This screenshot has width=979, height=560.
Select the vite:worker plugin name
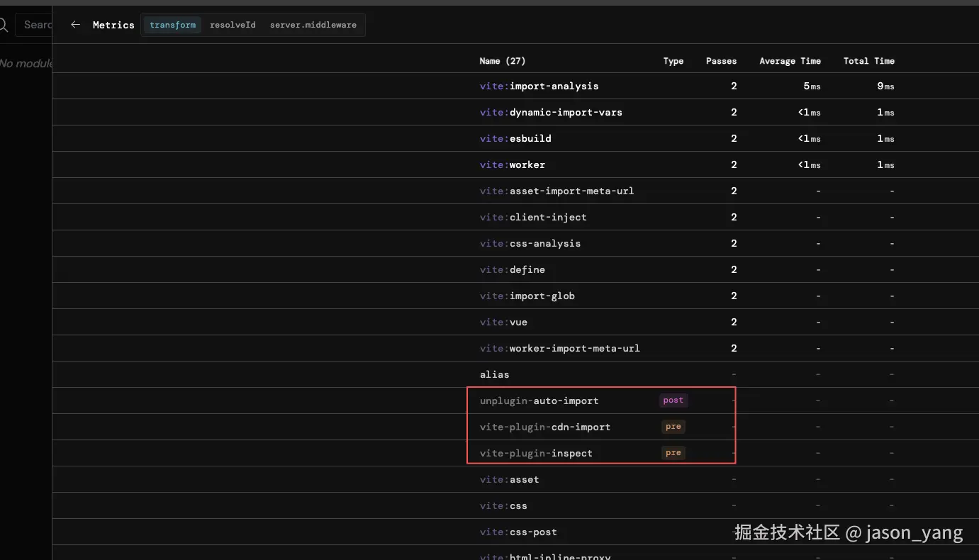[x=513, y=164]
